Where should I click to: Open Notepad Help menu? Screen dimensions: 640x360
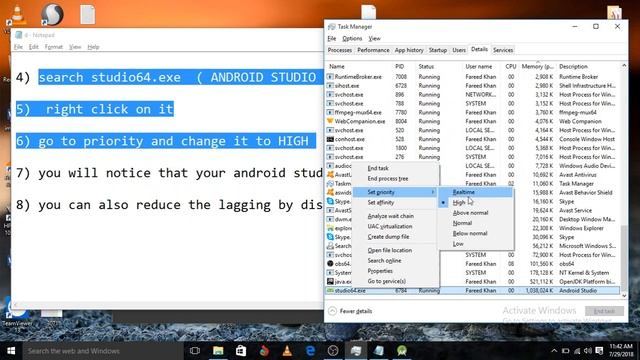click(93, 47)
